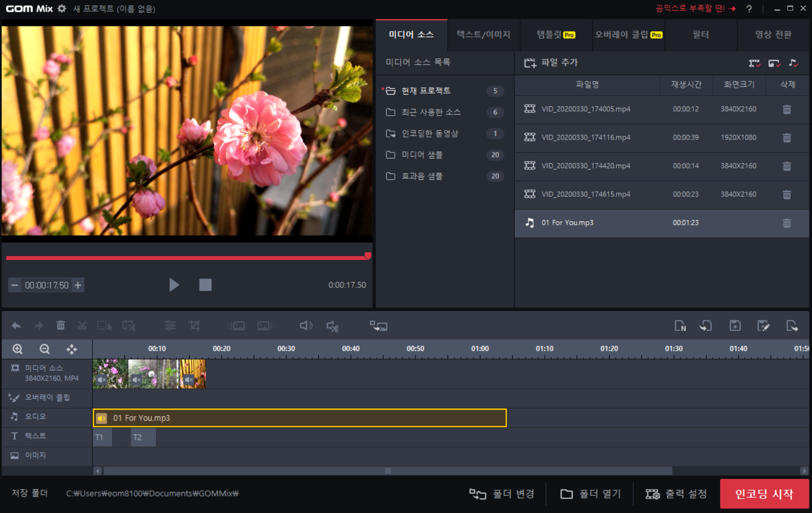Click the 폴더 변경 button
Viewport: 812px width, 513px height.
(502, 494)
